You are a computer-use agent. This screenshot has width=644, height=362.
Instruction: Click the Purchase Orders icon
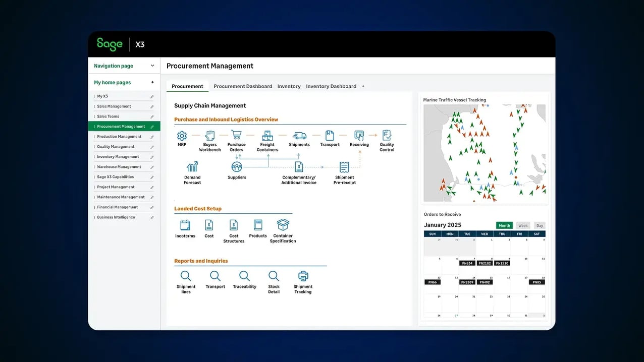(236, 136)
